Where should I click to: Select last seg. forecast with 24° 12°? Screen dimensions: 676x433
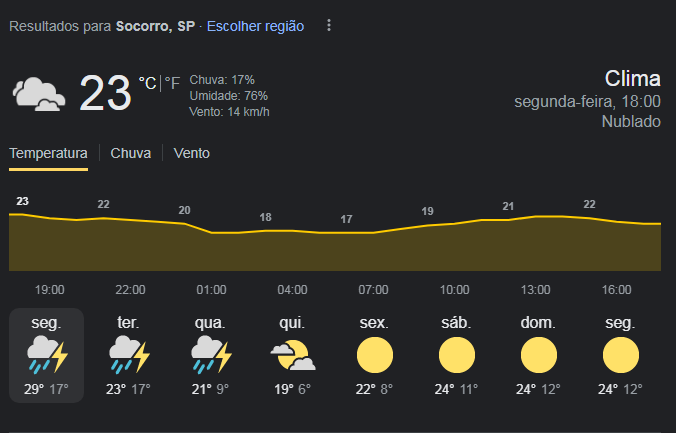coord(620,355)
